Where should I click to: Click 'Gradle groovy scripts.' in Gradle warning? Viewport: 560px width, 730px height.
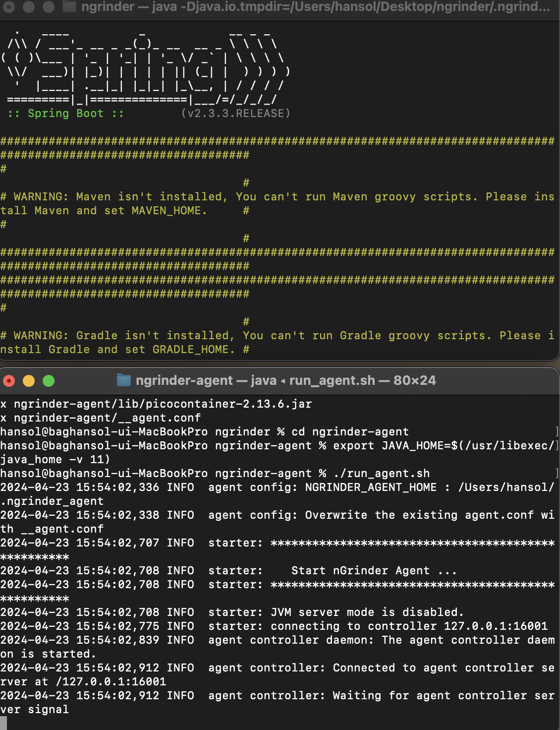pos(416,336)
